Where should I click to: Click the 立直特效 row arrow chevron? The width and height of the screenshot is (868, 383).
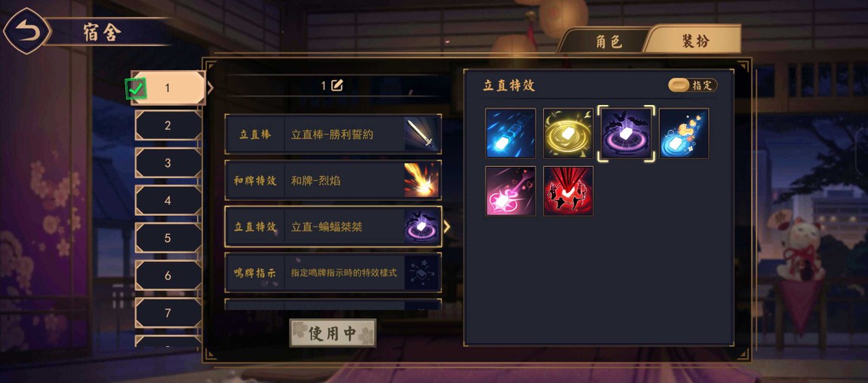point(448,227)
